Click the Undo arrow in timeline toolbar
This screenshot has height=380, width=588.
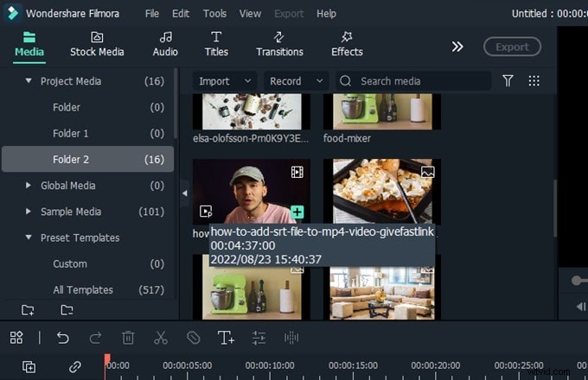[x=63, y=338]
